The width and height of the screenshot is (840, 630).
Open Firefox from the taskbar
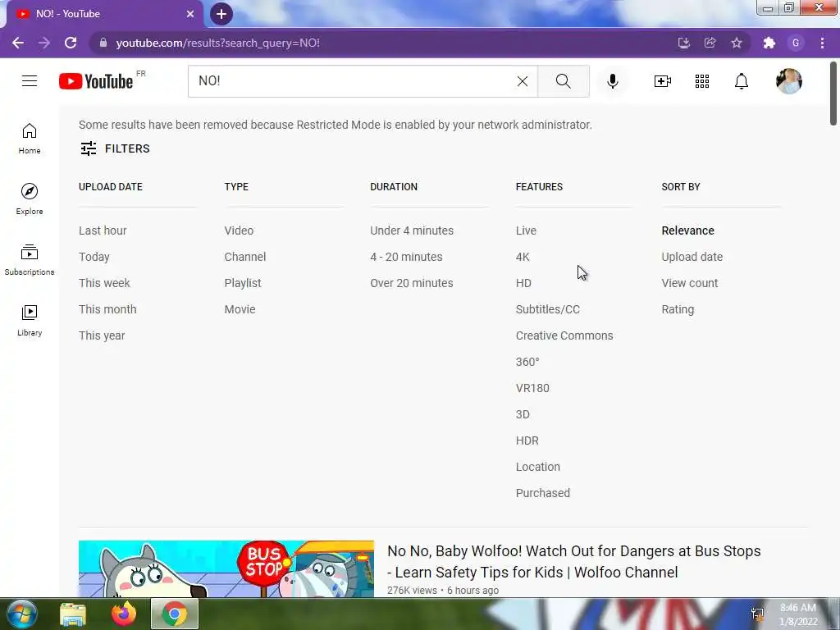pyautogui.click(x=124, y=614)
